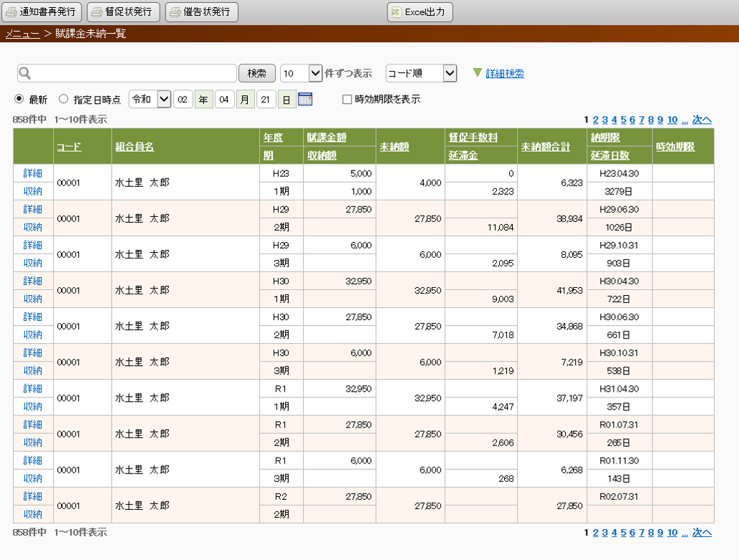Open 詳細 for the R2 2期 row
Viewport: 739px width, 560px height.
click(x=33, y=496)
